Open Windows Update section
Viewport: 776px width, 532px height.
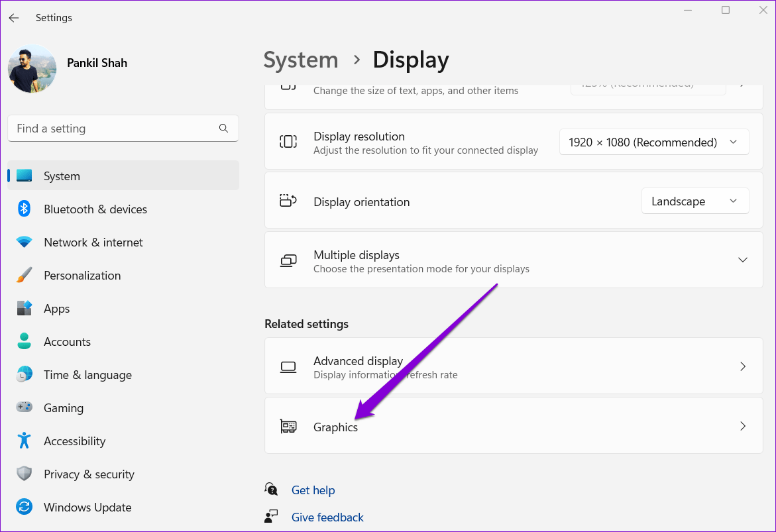(x=87, y=507)
